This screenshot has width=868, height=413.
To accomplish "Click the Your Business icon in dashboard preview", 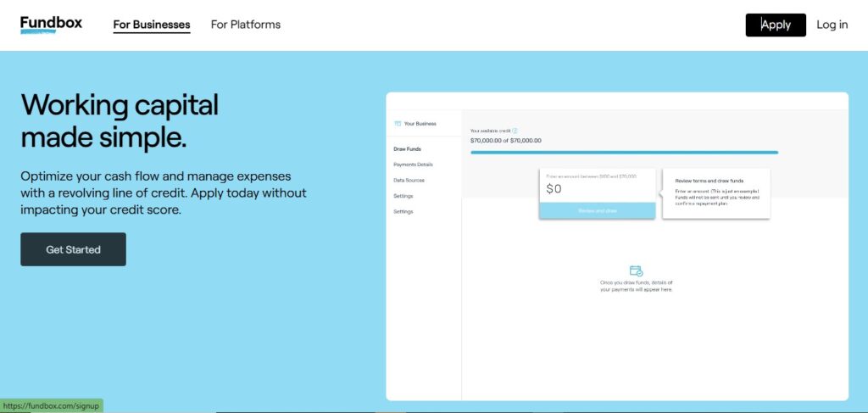I will 398,124.
